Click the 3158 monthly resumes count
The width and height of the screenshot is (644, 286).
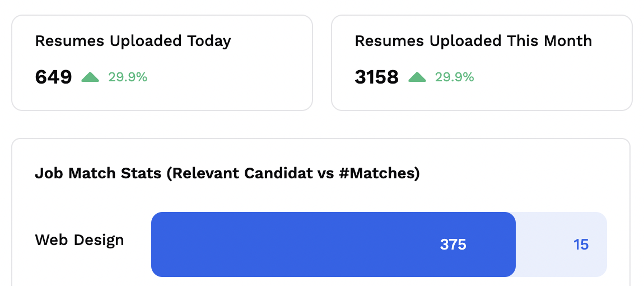point(376,77)
